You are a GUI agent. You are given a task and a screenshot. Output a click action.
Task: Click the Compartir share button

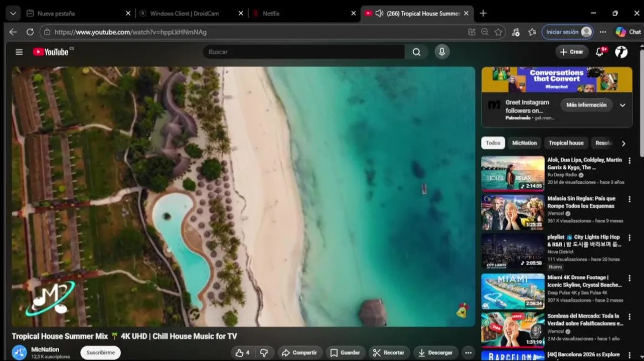click(299, 352)
